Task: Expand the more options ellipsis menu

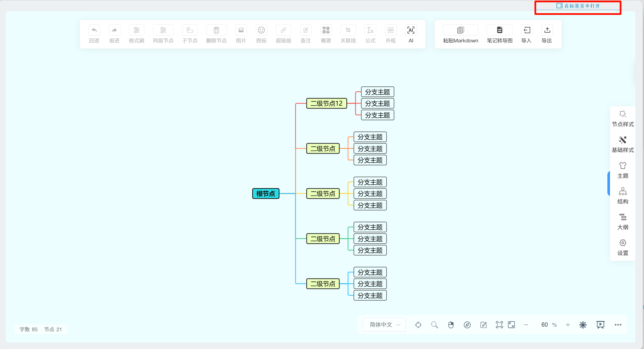Action: pyautogui.click(x=618, y=325)
